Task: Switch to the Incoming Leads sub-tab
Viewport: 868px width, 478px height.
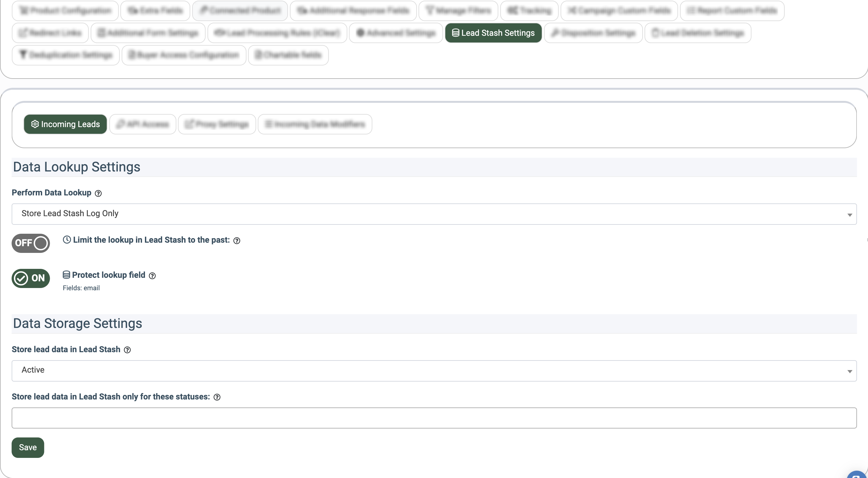Action: [65, 125]
